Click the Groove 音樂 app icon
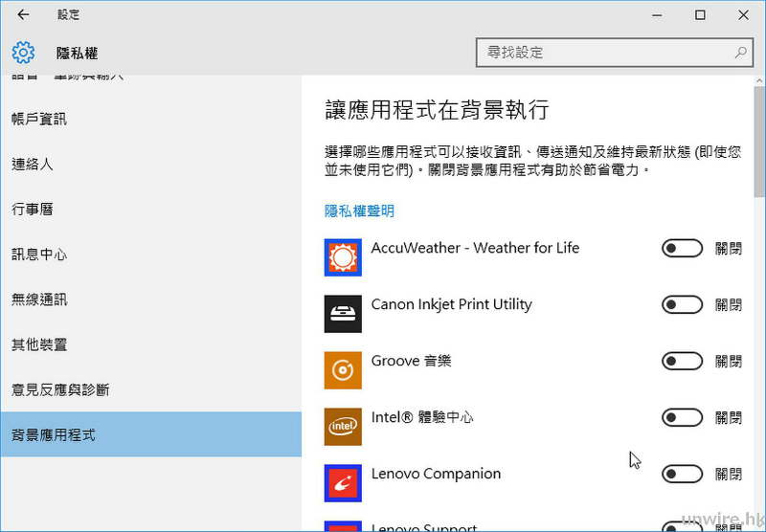The image size is (766, 532). (x=343, y=370)
